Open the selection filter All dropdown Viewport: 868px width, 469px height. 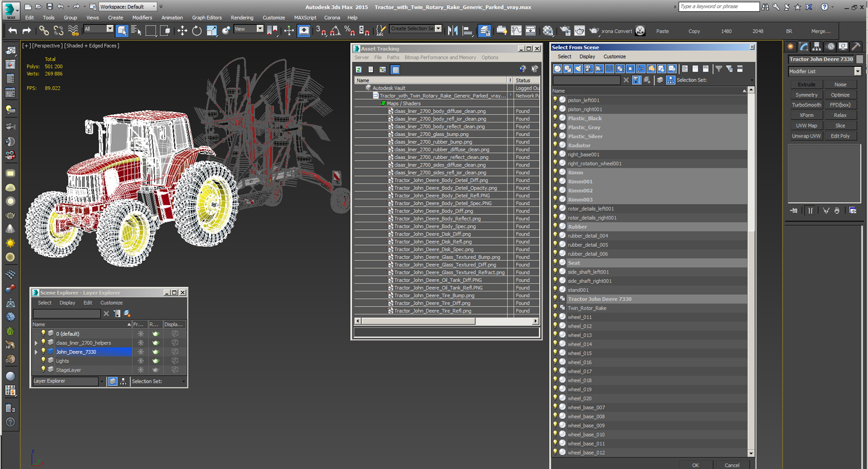tap(98, 29)
